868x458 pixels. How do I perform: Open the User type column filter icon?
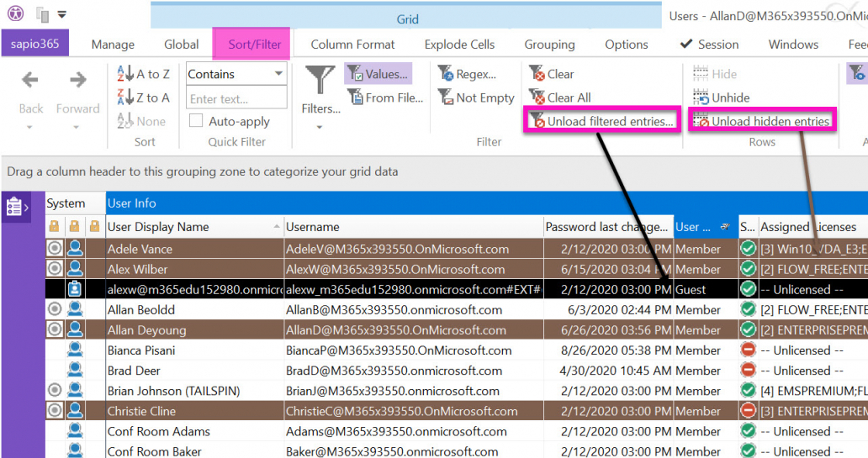[724, 227]
